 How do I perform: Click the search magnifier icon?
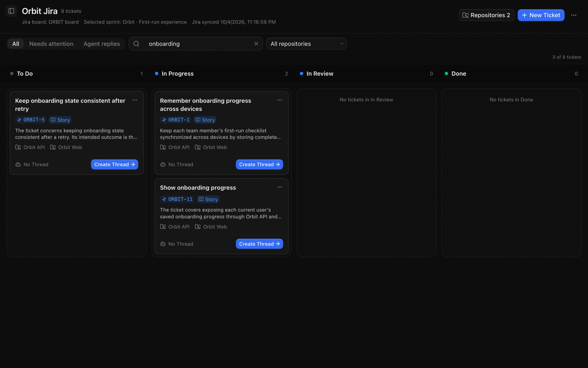[136, 44]
